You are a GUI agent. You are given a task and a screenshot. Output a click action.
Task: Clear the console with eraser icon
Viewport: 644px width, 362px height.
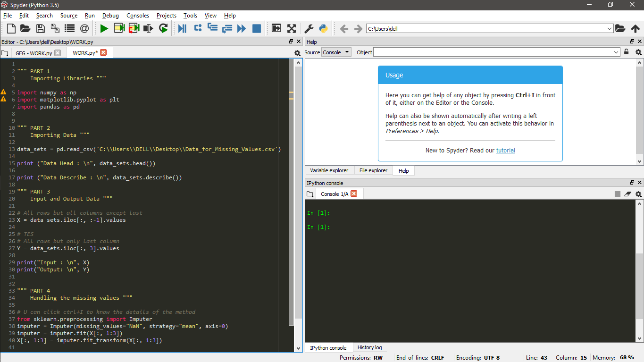[627, 194]
